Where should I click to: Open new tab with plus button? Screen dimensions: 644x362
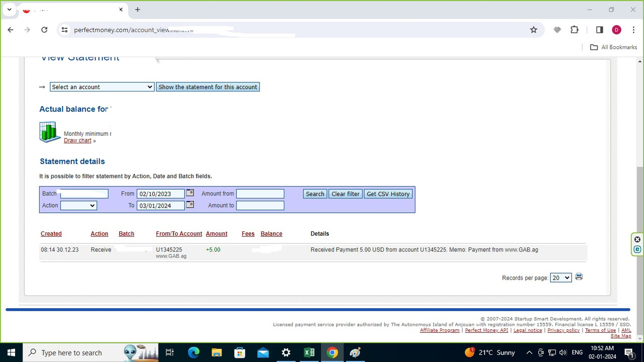[137, 10]
